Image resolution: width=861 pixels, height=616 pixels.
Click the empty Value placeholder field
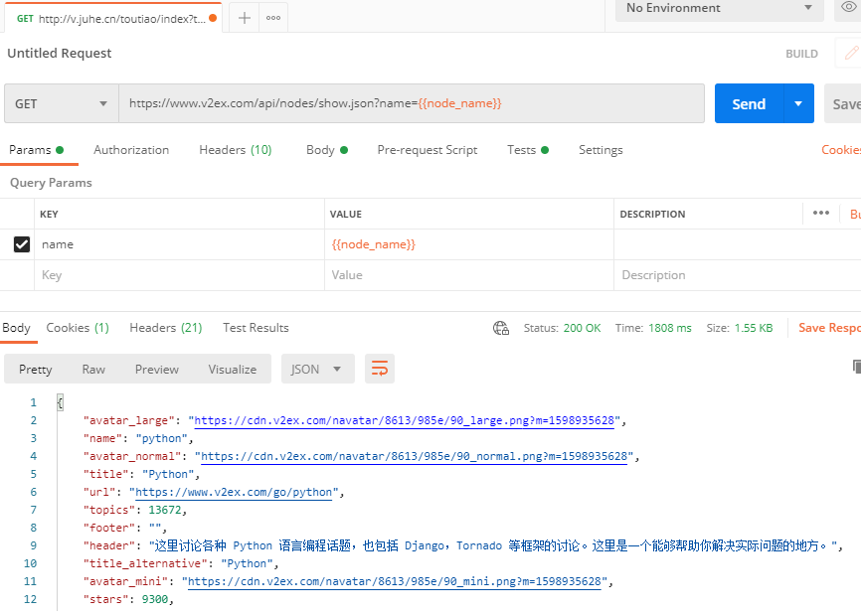coord(469,275)
